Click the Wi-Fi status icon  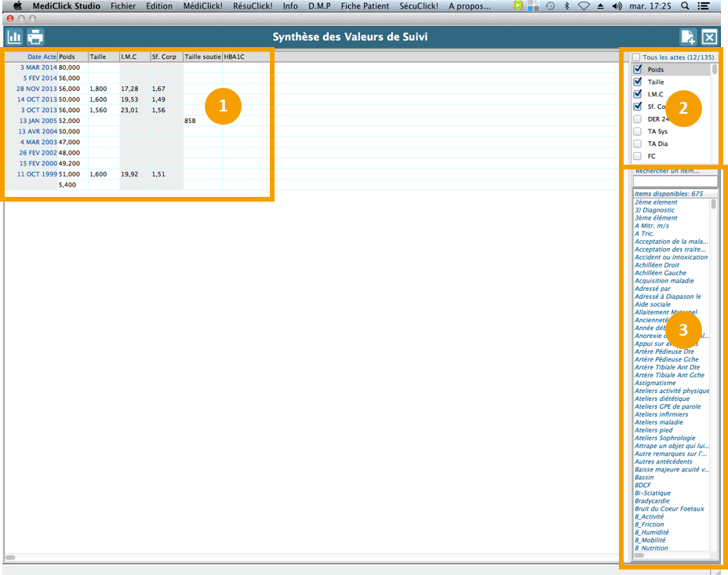[583, 5]
